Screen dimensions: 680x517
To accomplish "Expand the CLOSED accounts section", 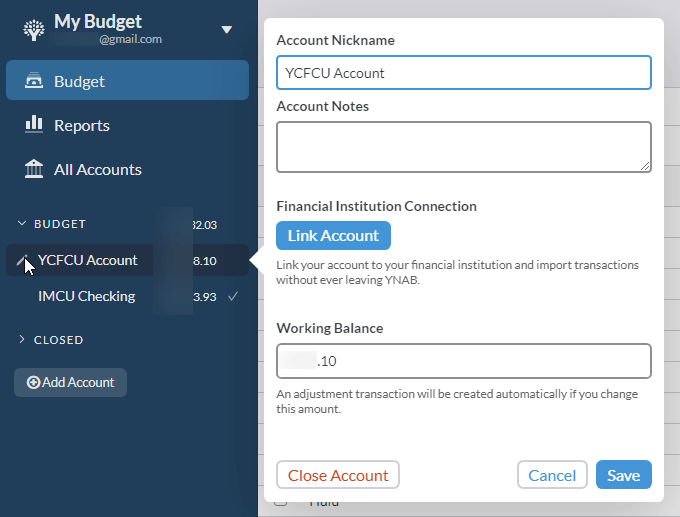I will click(x=22, y=340).
